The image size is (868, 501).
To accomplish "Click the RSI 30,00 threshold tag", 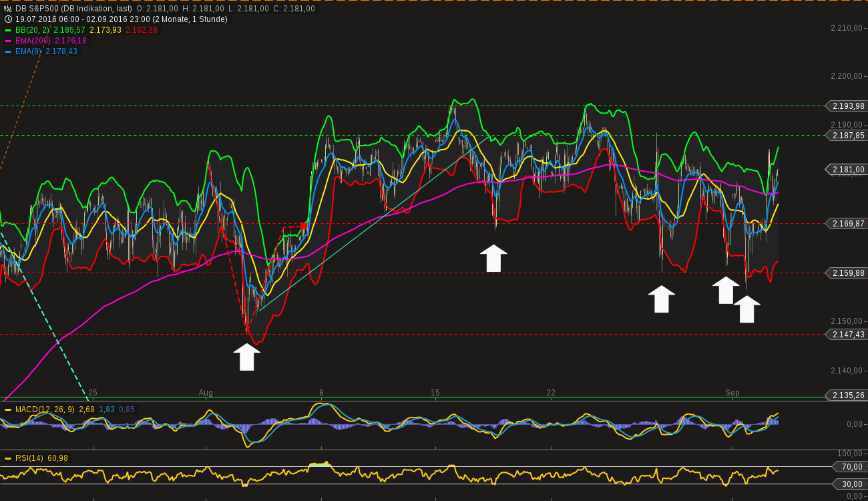I will click(849, 484).
